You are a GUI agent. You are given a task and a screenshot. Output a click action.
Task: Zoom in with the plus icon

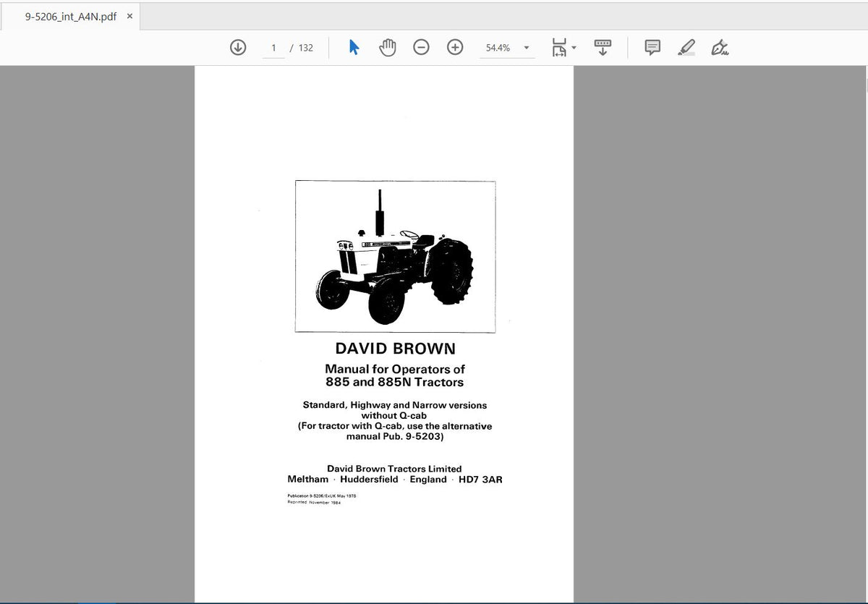[455, 47]
